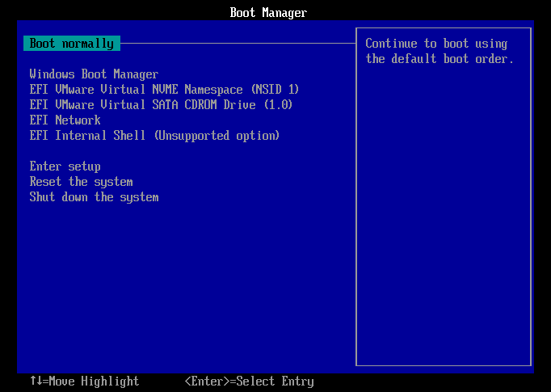Open the Enter setup option
Screen dimensions: 551x392
coord(65,166)
